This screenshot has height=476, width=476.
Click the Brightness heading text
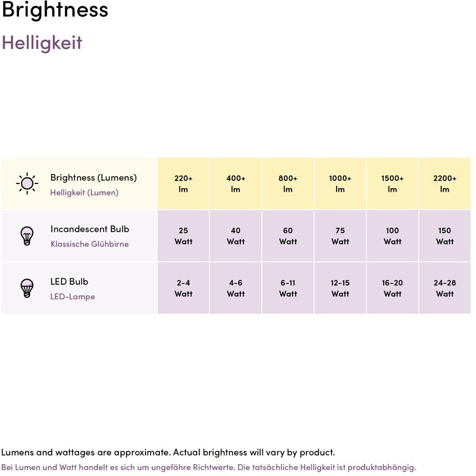coord(55,10)
